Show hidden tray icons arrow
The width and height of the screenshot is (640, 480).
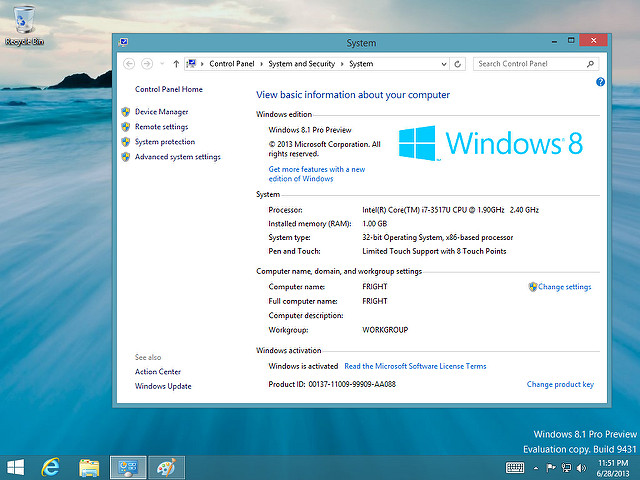click(536, 468)
